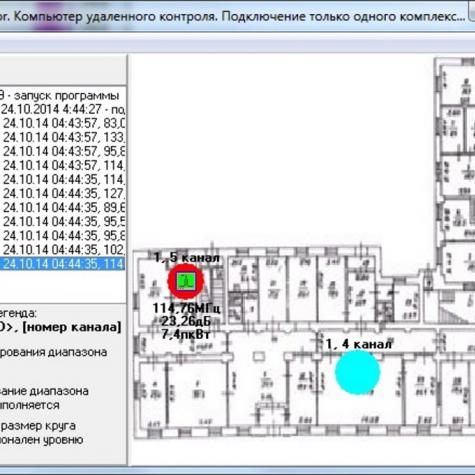This screenshot has width=475, height=475.
Task: Click the red circle marker of channel 5
Action: tap(186, 281)
